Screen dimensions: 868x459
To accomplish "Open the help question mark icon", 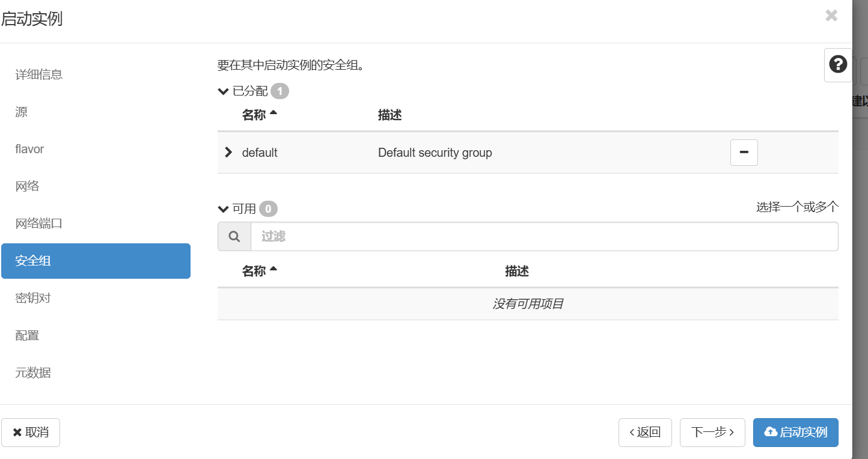I will point(838,64).
